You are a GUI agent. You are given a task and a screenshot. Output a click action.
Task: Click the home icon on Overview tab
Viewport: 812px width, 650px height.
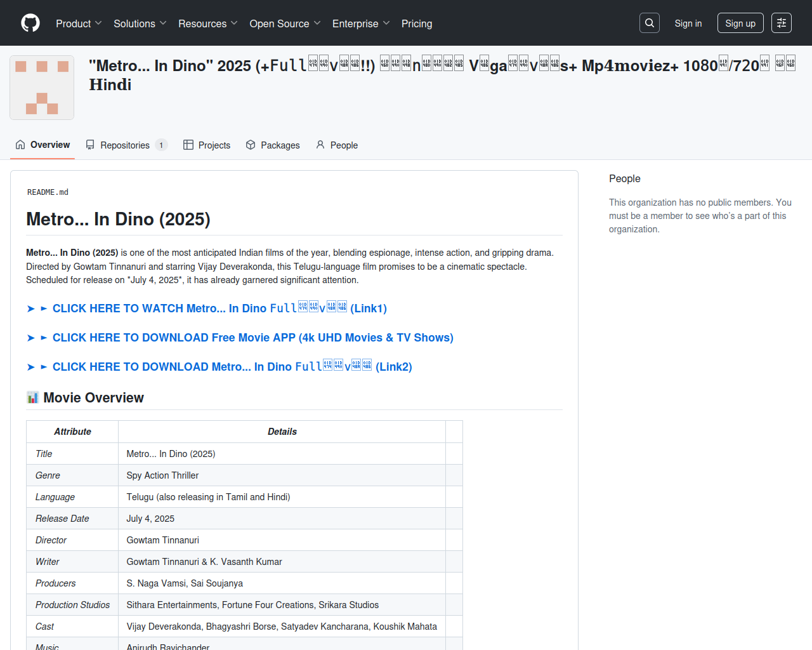[x=20, y=145]
